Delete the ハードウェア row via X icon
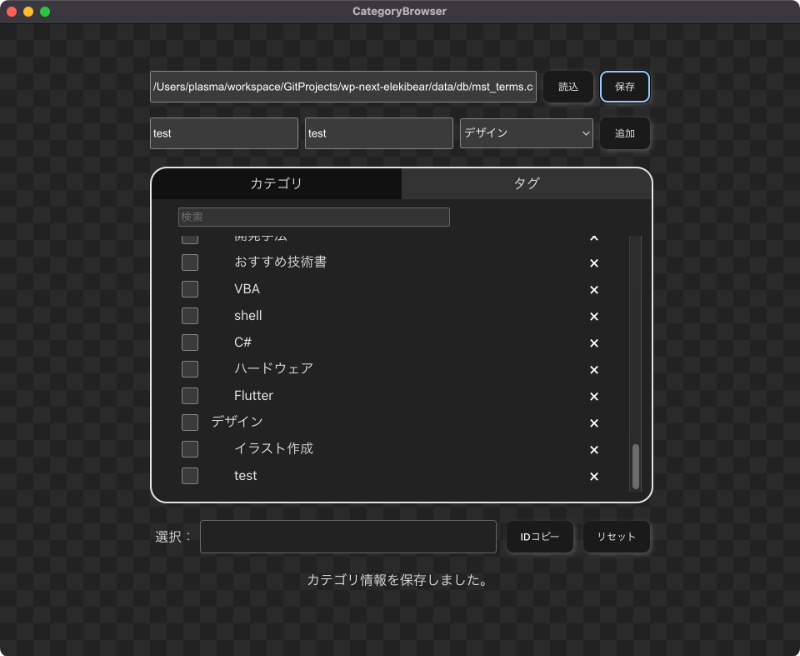This screenshot has width=800, height=656. click(x=593, y=370)
